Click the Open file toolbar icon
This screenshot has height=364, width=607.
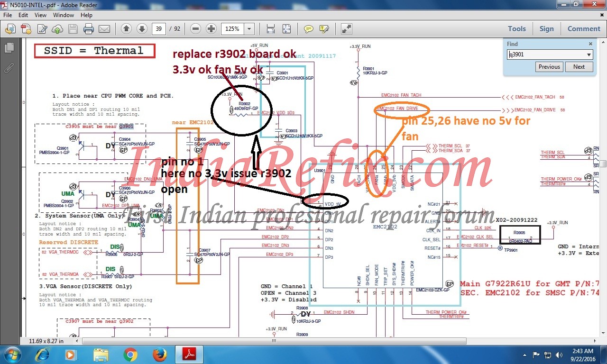[10, 29]
